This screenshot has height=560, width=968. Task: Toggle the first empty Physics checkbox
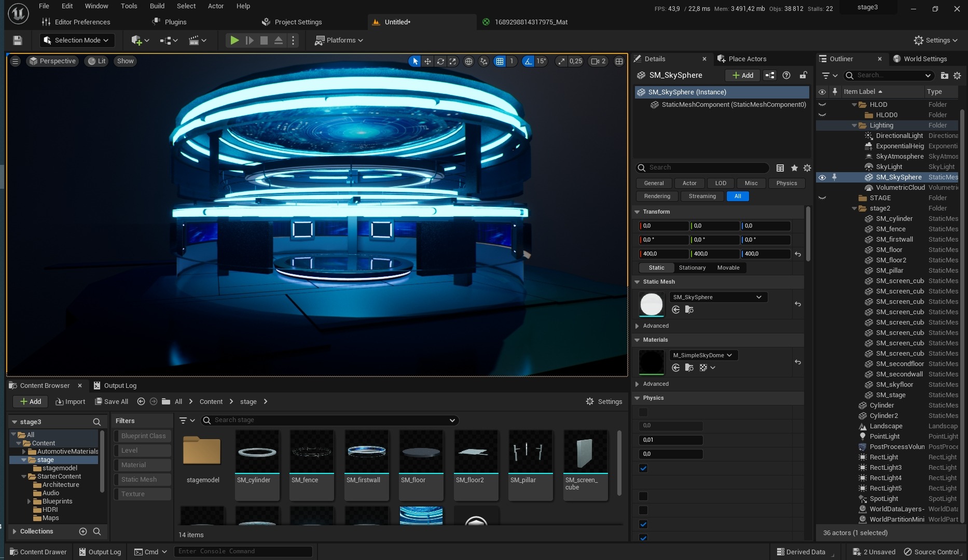[643, 412]
